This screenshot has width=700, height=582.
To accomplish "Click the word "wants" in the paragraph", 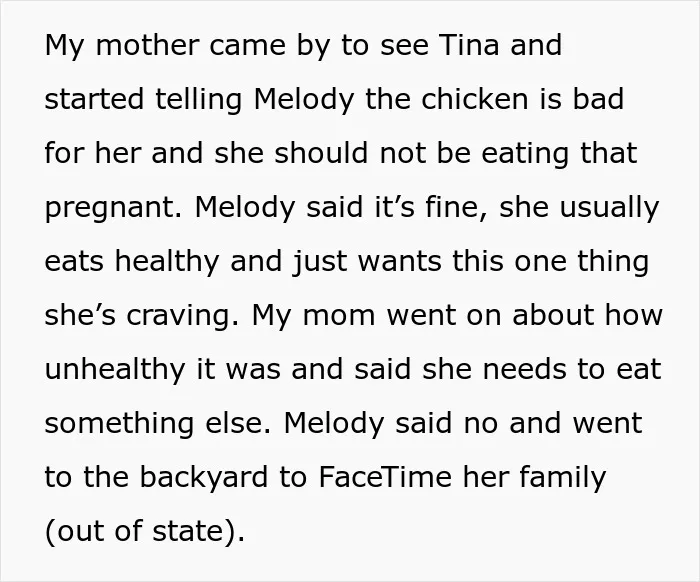I will (x=400, y=262).
